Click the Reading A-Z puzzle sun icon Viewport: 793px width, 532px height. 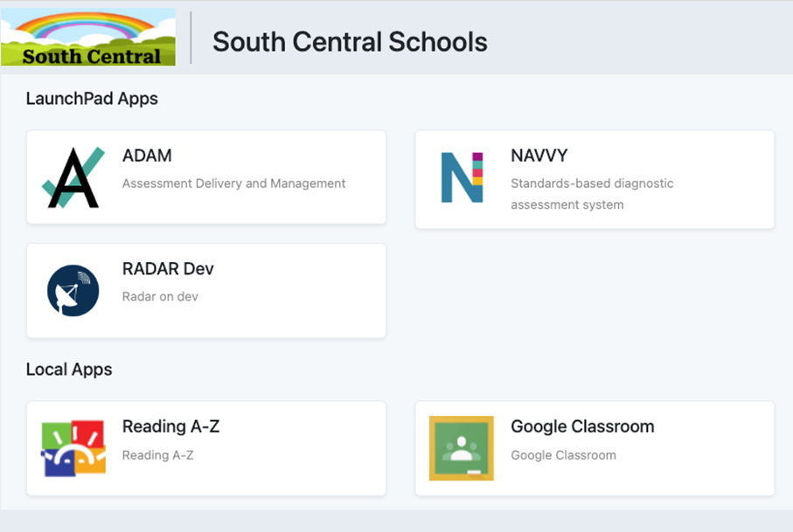point(73,448)
